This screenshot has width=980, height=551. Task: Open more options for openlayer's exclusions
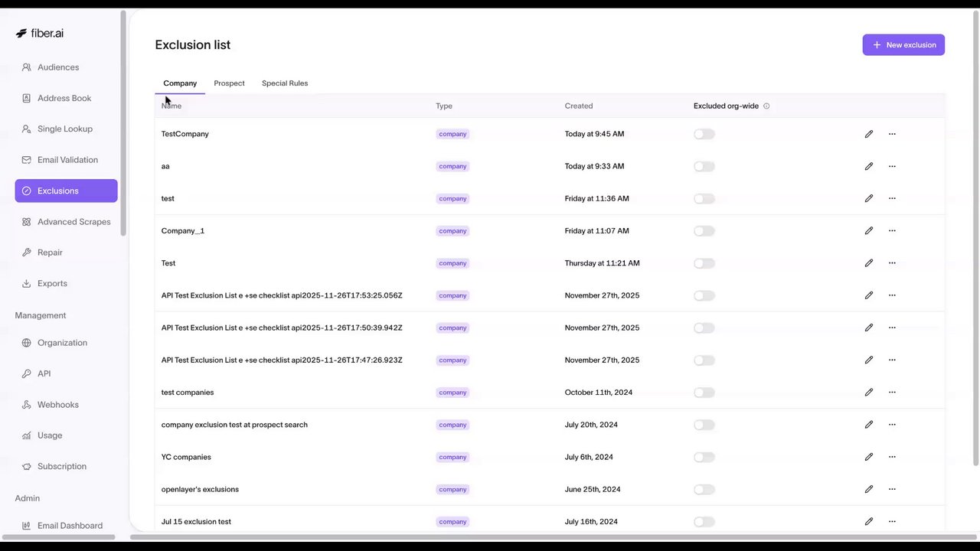click(892, 489)
